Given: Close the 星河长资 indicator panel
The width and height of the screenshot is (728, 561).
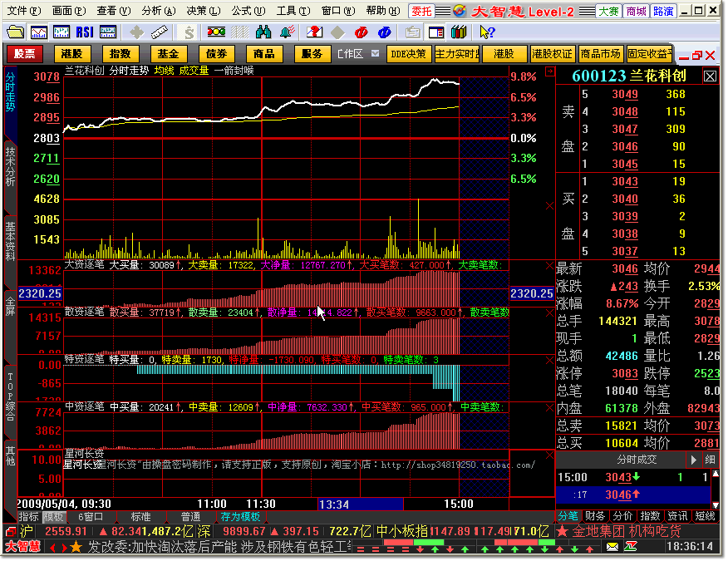Looking at the screenshot, I should 549,455.
